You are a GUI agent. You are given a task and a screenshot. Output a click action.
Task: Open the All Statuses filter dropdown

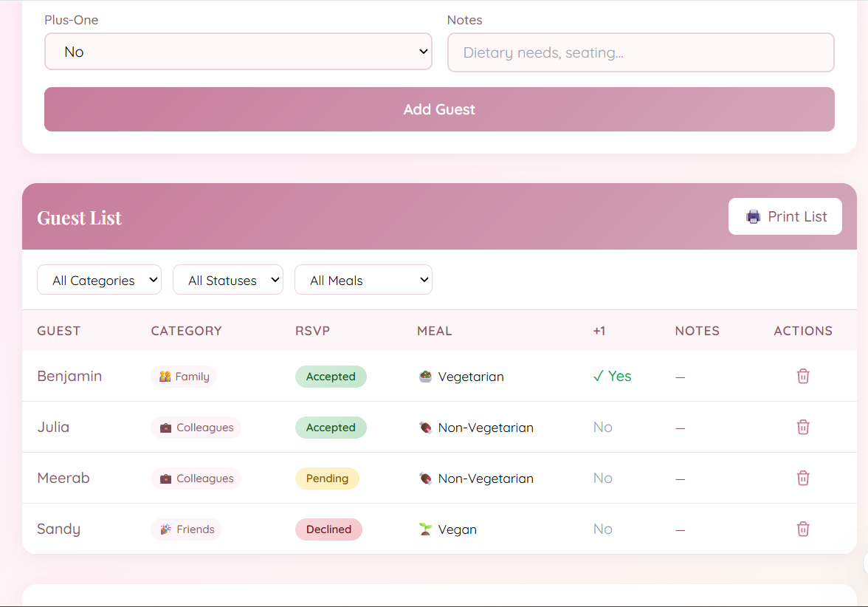pyautogui.click(x=227, y=280)
